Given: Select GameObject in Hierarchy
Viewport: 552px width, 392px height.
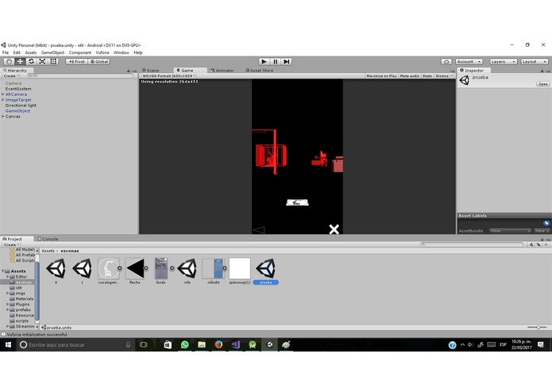Looking at the screenshot, I should pos(17,111).
